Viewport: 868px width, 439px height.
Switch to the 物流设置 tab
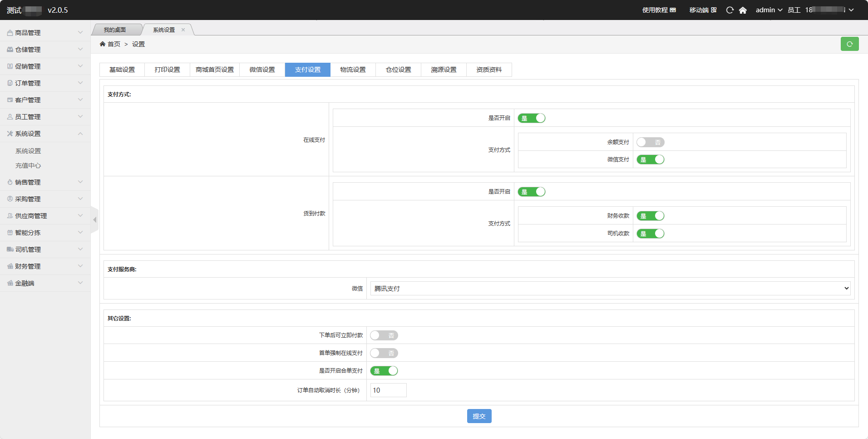[x=353, y=70]
